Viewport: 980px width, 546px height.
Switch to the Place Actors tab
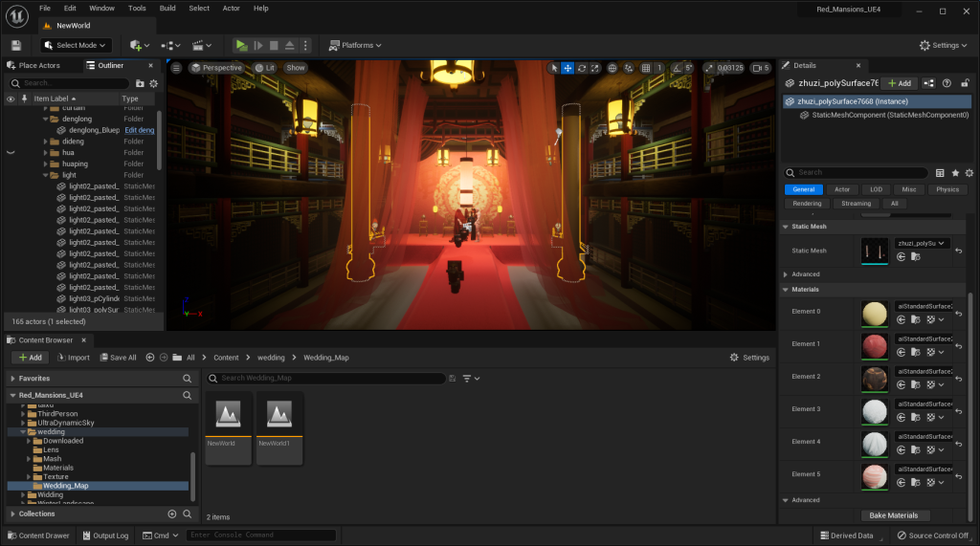pyautogui.click(x=38, y=65)
